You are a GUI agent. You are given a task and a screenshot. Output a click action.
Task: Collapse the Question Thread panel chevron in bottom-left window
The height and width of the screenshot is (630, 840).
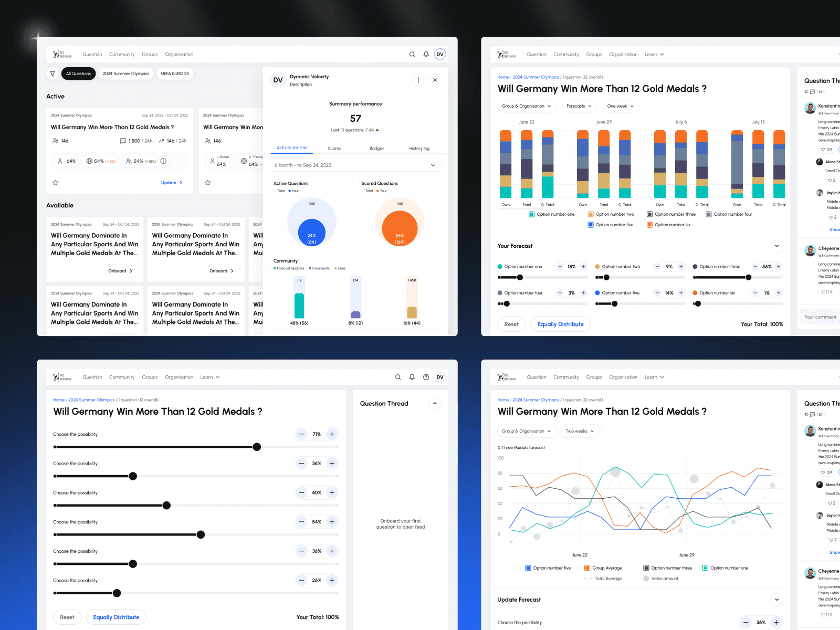pyautogui.click(x=435, y=403)
